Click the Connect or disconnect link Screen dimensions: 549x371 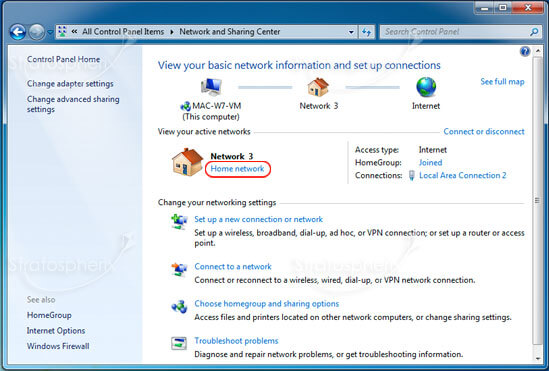click(x=484, y=132)
